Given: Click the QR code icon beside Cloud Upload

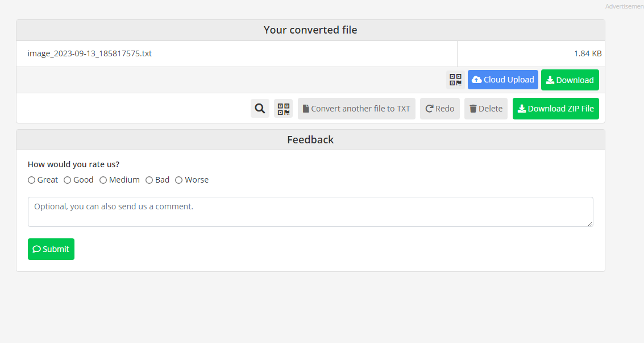Looking at the screenshot, I should coord(455,80).
